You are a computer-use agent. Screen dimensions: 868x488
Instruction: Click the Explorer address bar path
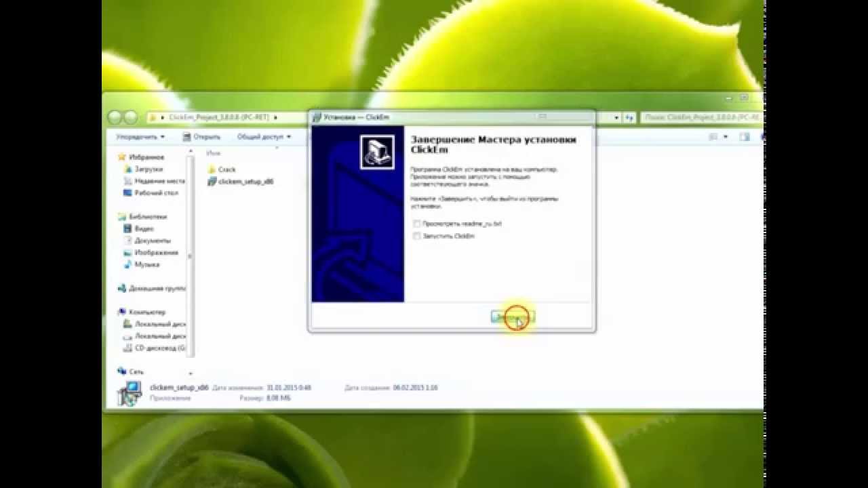point(218,117)
